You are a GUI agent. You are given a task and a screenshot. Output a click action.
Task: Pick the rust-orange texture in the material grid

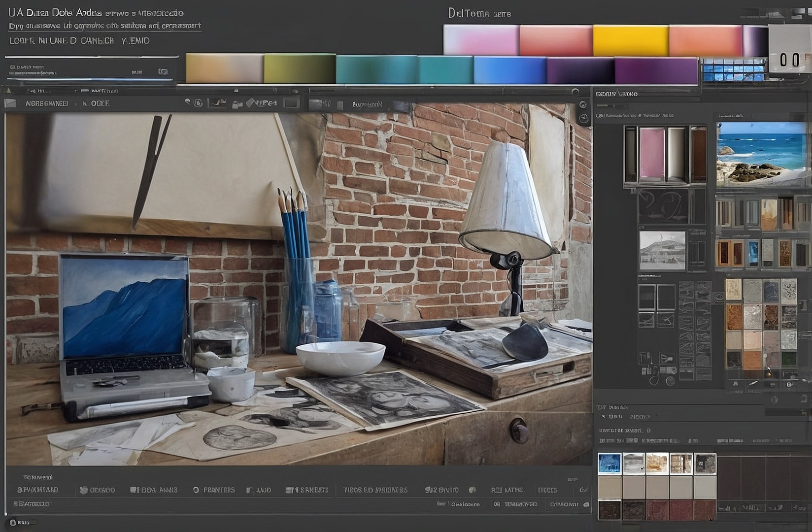pyautogui.click(x=734, y=317)
